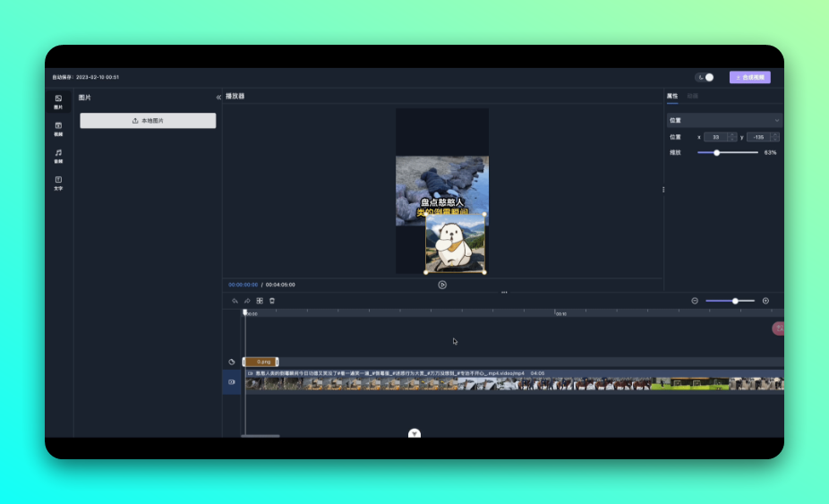829x504 pixels.
Task: Click the total duration 00:04:05:00 text
Action: tap(280, 285)
